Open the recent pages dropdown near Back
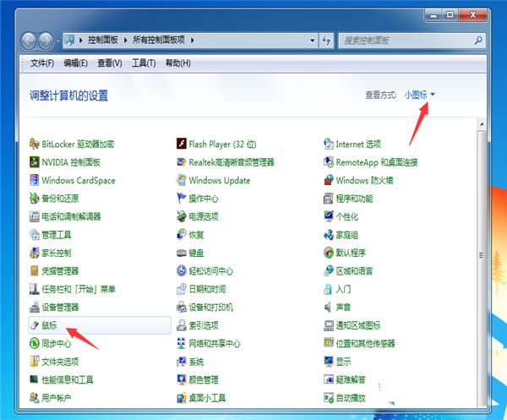 57,41
